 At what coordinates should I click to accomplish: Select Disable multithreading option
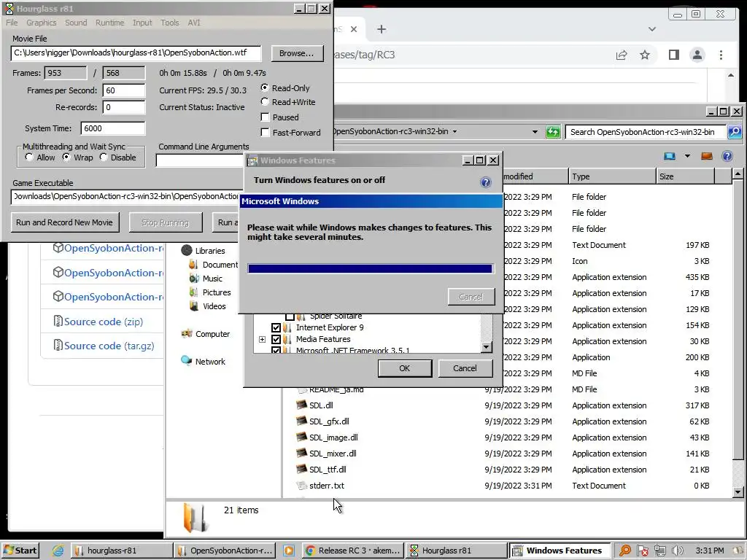(104, 157)
